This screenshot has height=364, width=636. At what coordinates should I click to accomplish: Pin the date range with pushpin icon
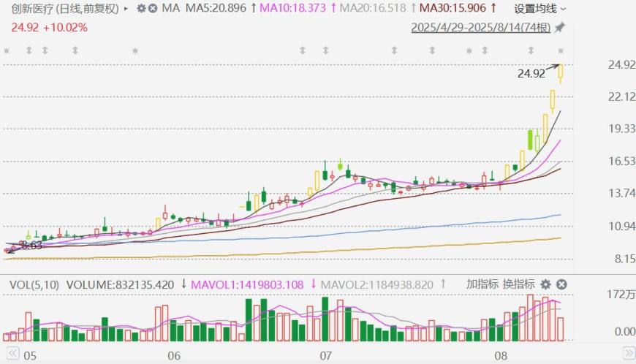(x=560, y=28)
